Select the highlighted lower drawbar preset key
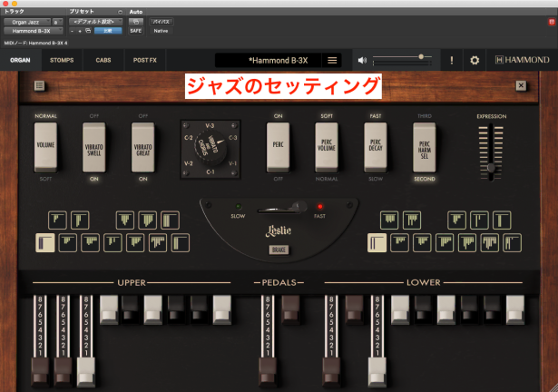558x392 pixels. click(x=377, y=242)
